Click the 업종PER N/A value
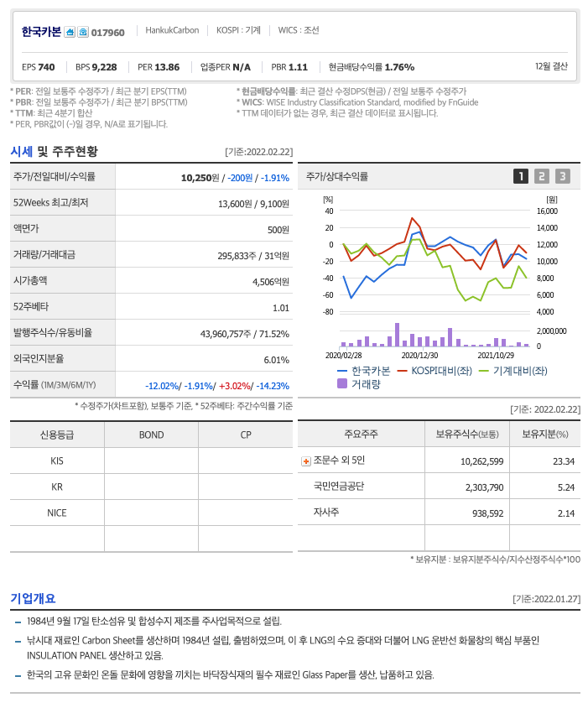The image size is (588, 708). pos(226,67)
